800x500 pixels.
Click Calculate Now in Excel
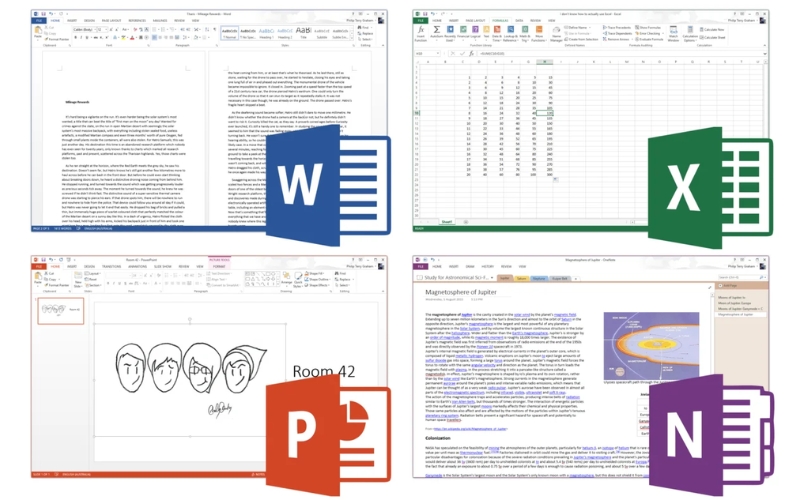point(712,30)
